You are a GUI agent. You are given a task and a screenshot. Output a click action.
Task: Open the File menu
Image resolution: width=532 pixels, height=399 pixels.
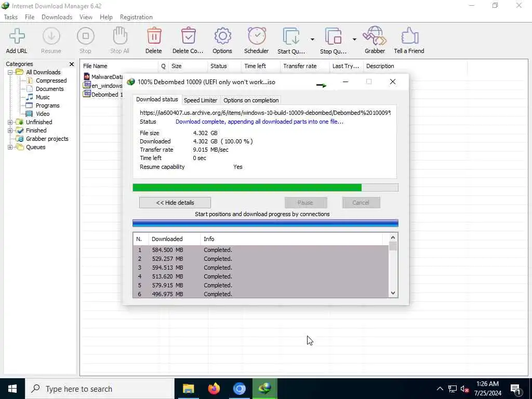[30, 17]
